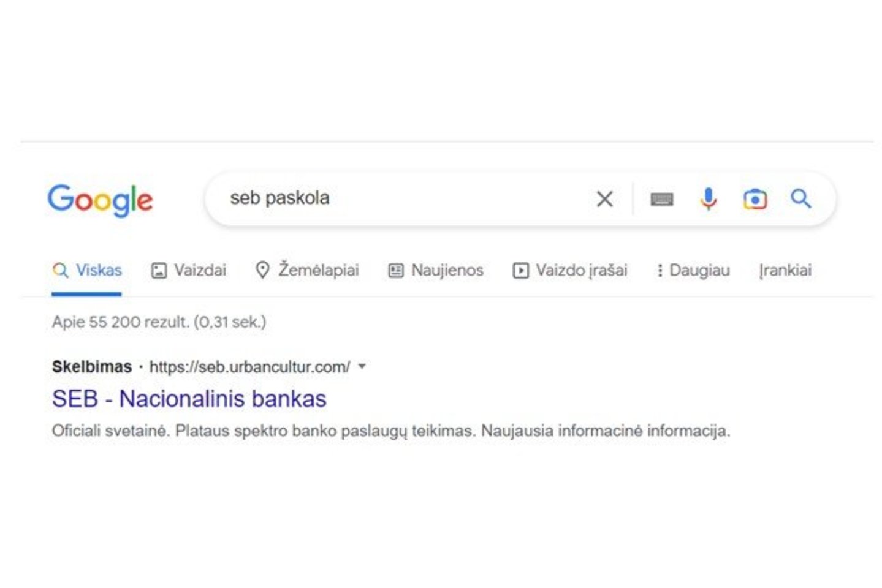The image size is (882, 588).
Task: Select the Vaizdai images icon
Action: coord(158,269)
